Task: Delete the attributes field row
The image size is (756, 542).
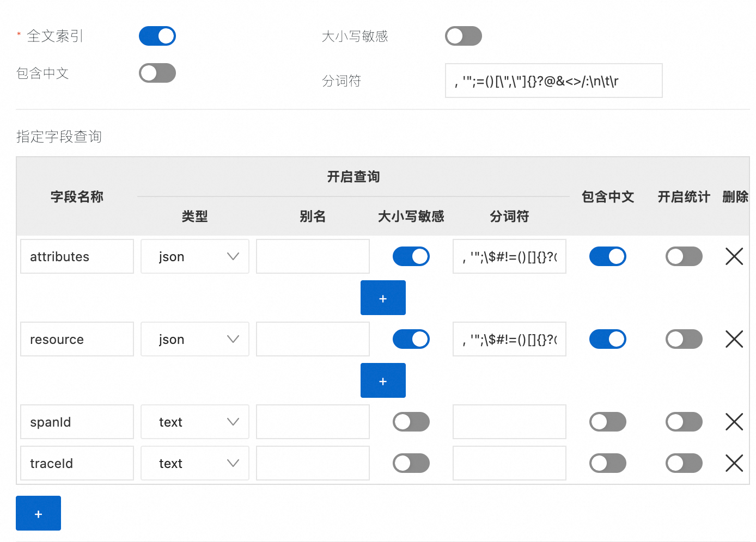Action: point(734,256)
